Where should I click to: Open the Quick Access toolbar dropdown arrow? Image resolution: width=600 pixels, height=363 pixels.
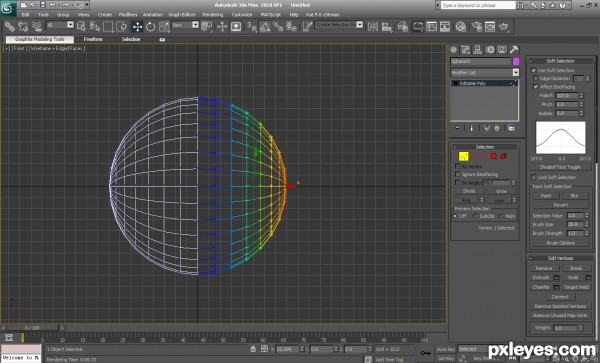click(x=87, y=5)
